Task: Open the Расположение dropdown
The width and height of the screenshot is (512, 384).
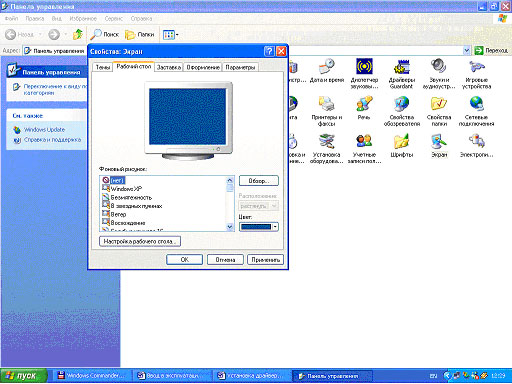Action: pyautogui.click(x=259, y=206)
